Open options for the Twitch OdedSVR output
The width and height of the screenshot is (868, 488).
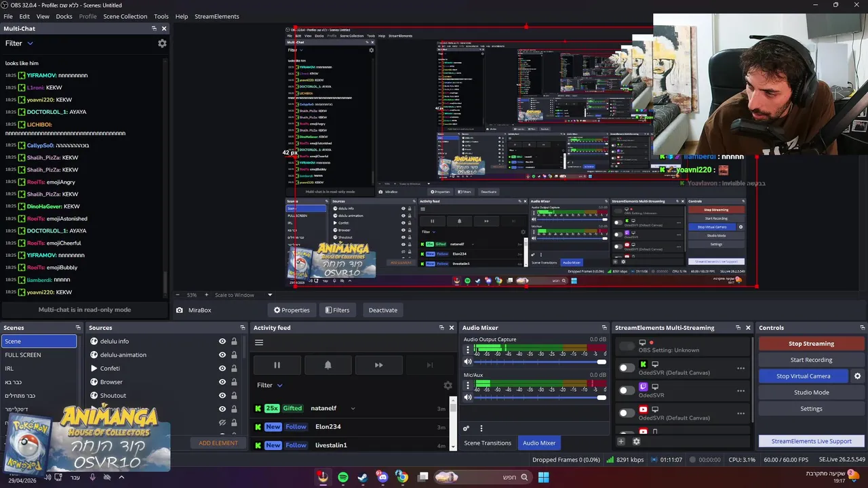point(741,390)
